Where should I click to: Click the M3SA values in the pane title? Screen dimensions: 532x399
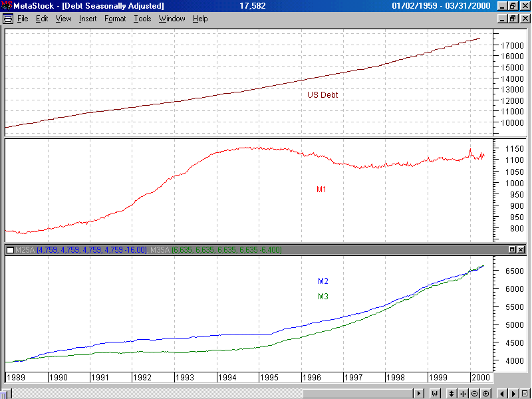point(227,250)
